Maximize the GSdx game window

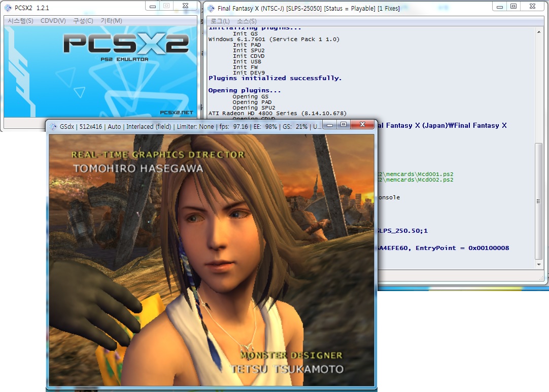pyautogui.click(x=344, y=125)
